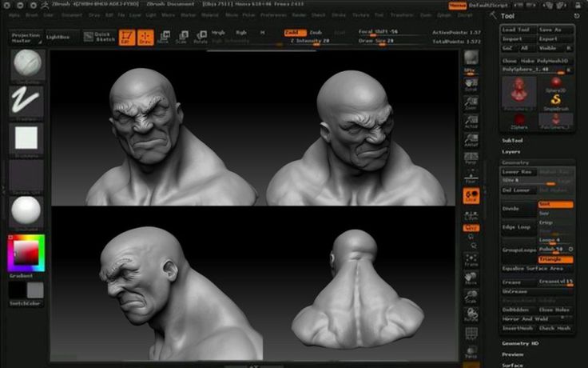
Task: Activate the Edit mode button
Action: coord(127,38)
